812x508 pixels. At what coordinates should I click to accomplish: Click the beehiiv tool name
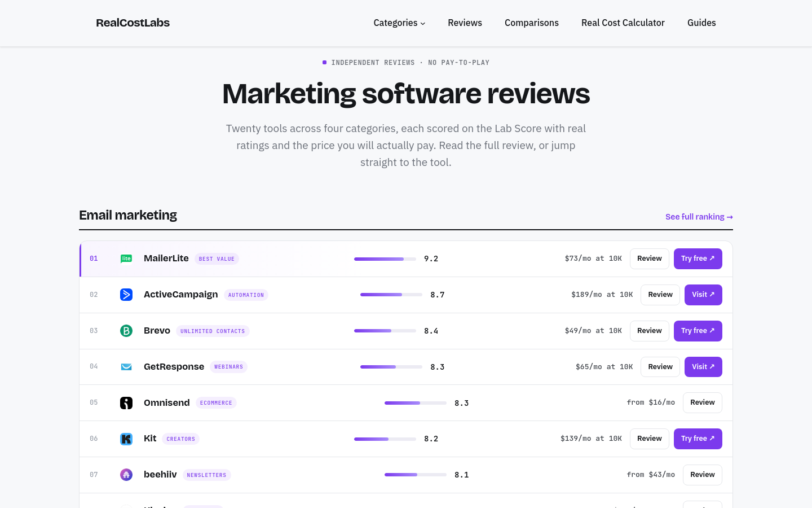pos(160,475)
